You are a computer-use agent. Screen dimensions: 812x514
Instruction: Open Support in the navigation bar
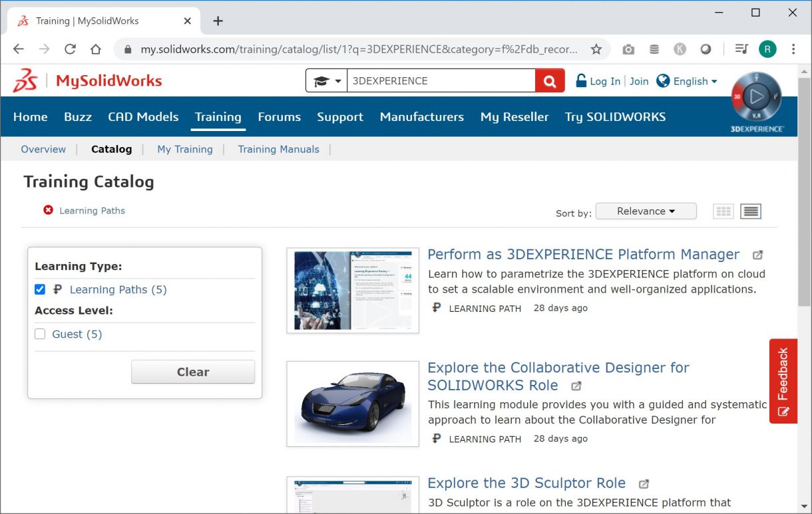click(340, 116)
